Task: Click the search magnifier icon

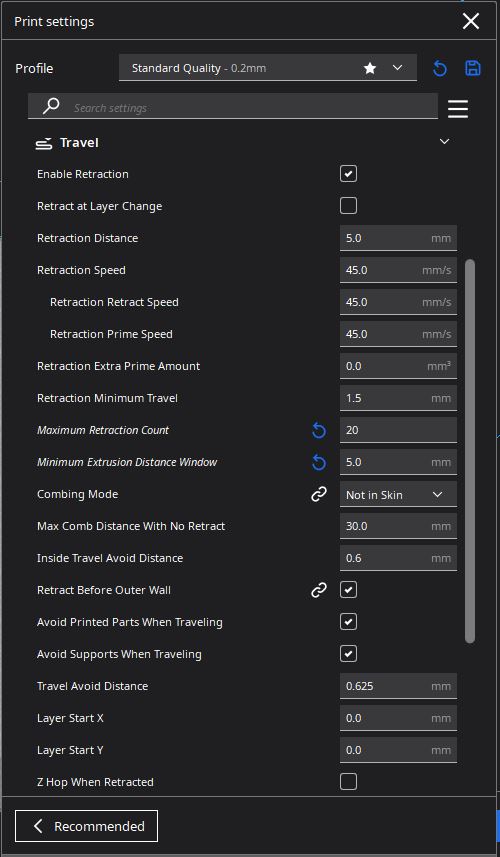Action: (x=51, y=106)
